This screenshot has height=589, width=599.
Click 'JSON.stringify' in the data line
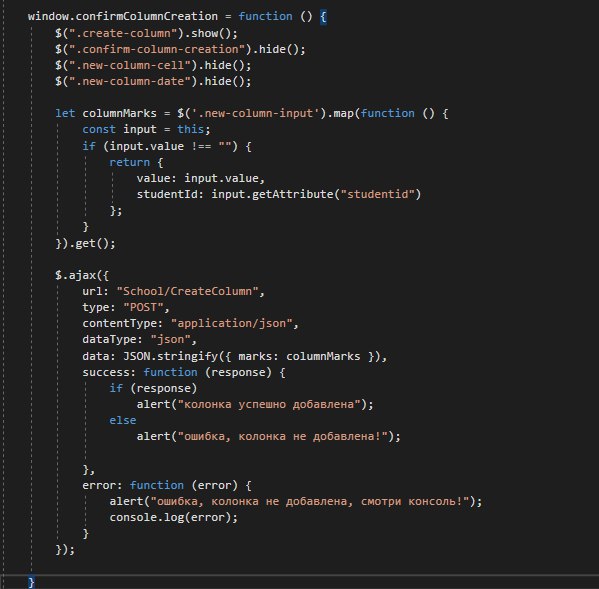170,356
